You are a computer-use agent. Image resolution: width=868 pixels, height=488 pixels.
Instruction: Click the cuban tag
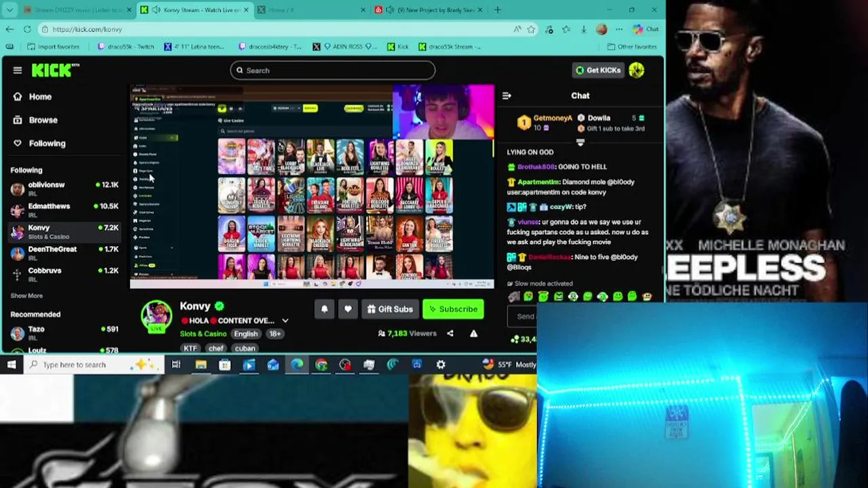coord(245,348)
